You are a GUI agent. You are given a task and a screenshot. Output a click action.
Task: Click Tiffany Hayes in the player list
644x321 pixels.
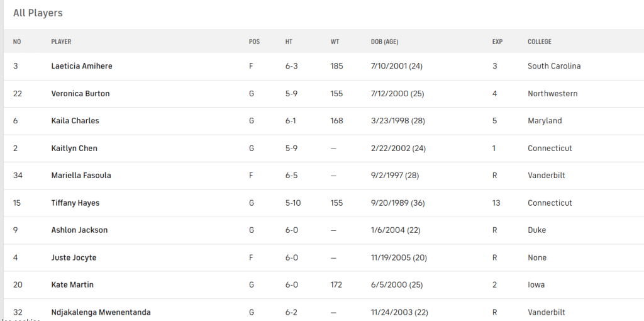click(x=75, y=203)
